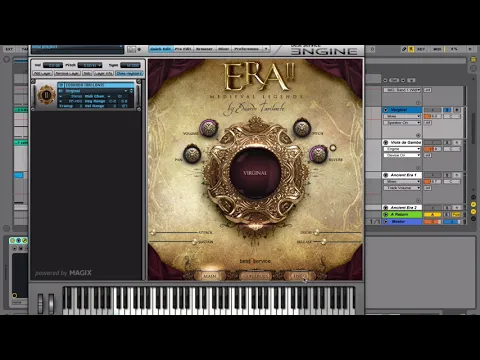Adjust the Pan knob
Screen dimensions: 480x360
tap(192, 154)
